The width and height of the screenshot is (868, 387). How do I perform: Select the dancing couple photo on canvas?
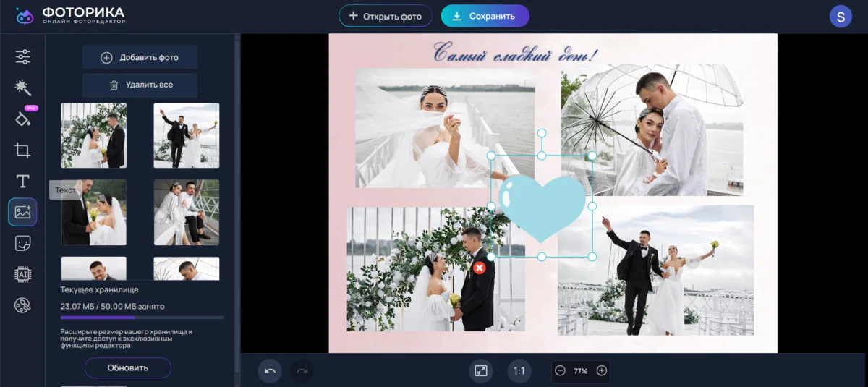click(655, 270)
